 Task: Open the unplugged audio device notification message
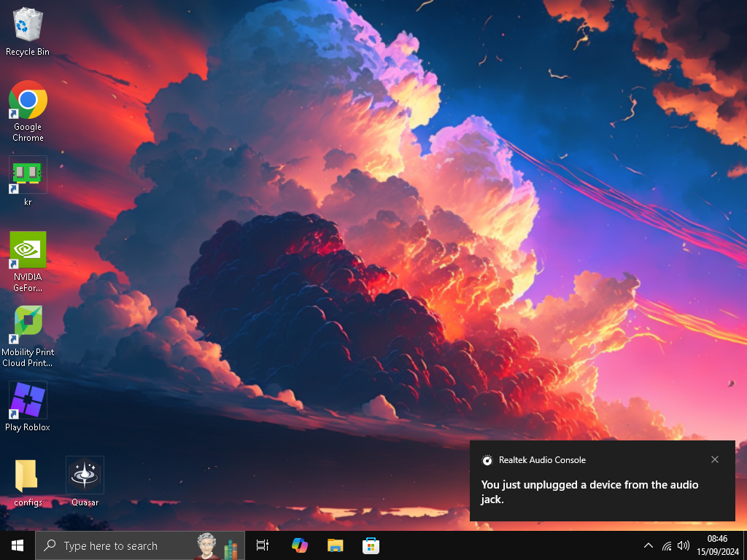click(589, 492)
